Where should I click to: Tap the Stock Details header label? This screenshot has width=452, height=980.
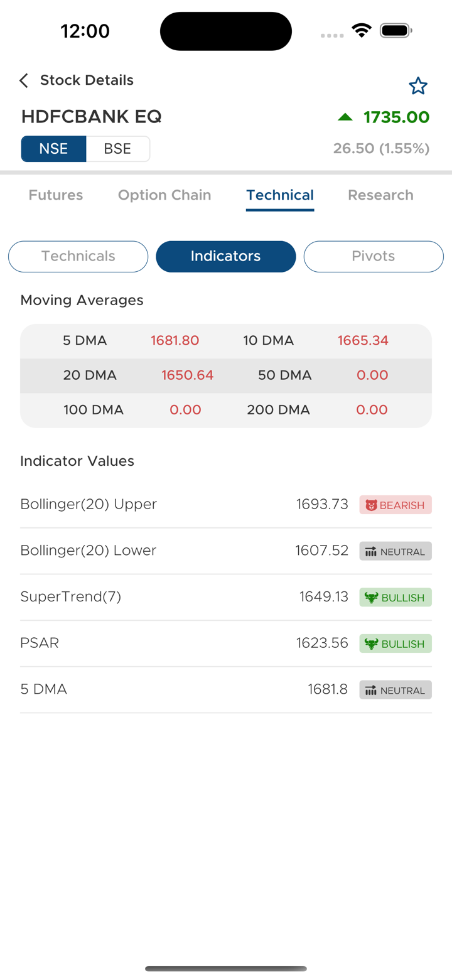click(x=87, y=80)
